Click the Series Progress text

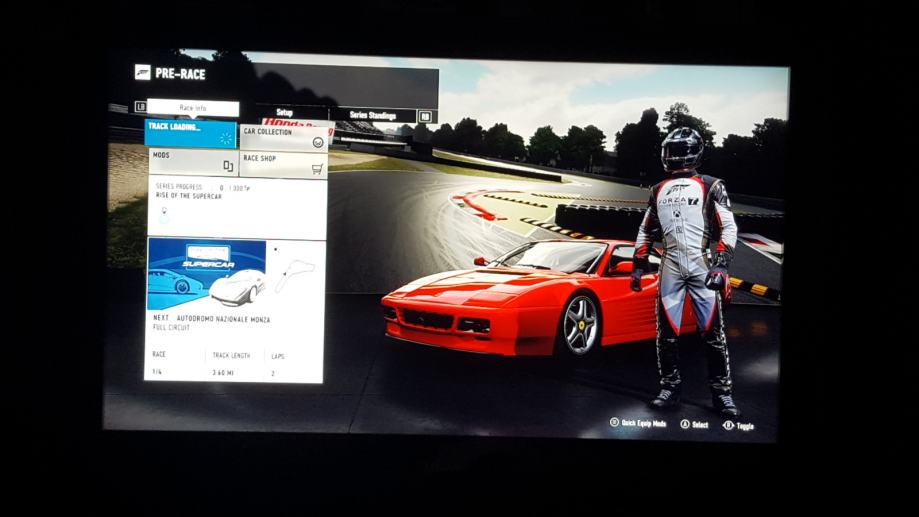pyautogui.click(x=179, y=186)
